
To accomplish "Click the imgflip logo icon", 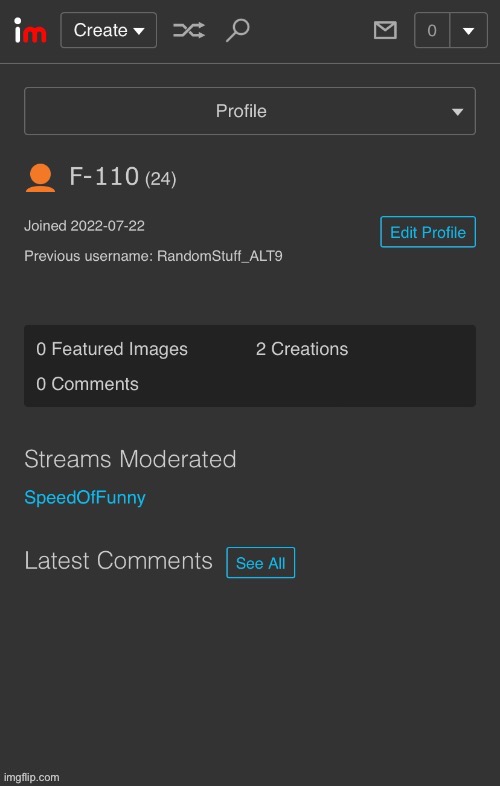I will tap(30, 30).
